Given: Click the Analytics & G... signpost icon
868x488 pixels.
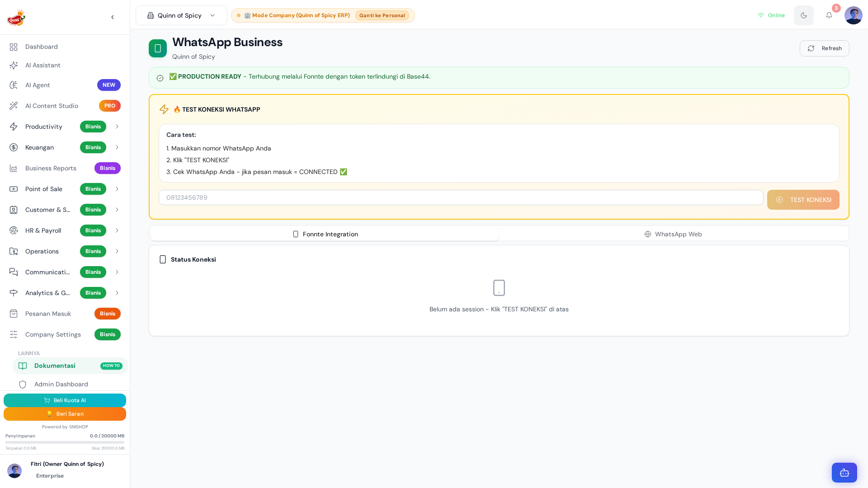Looking at the screenshot, I should pos(14,293).
